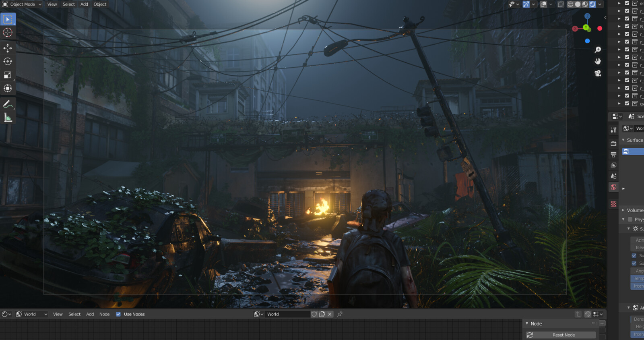Open the node editor Add menu
Image resolution: width=644 pixels, height=340 pixels.
tap(90, 314)
